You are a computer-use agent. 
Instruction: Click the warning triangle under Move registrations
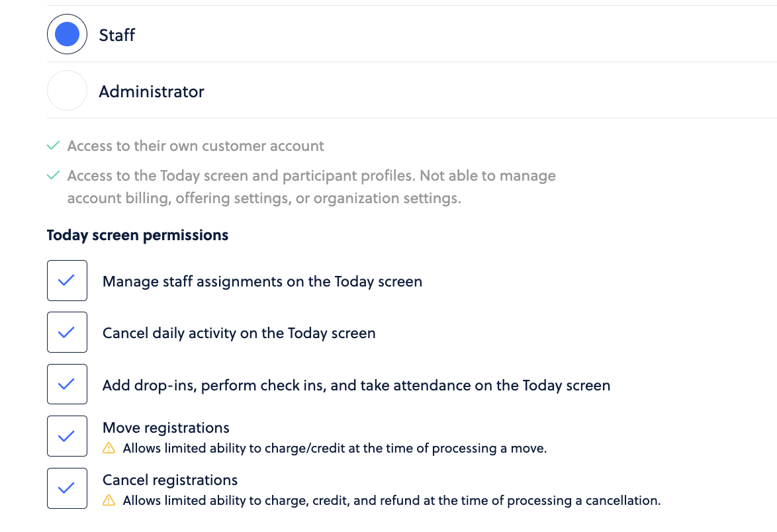[109, 448]
